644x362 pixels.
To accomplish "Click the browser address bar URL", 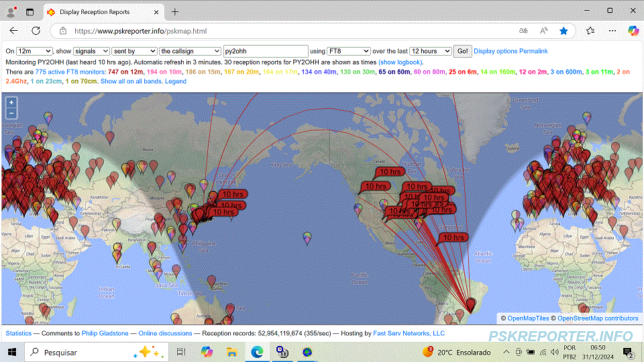I will [x=140, y=31].
